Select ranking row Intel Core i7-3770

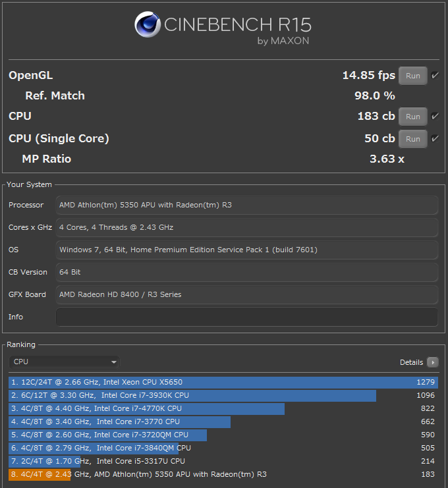(223, 421)
